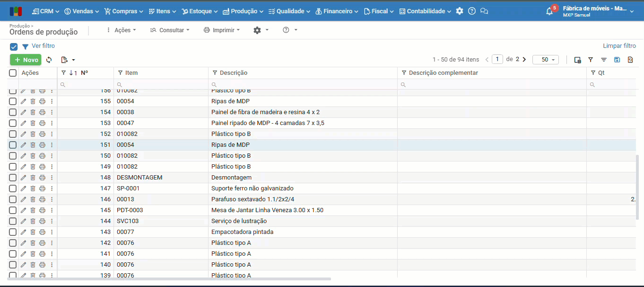Expand the company selector Fábrica de móveis
Screen dimensions: 644x287
point(599,11)
